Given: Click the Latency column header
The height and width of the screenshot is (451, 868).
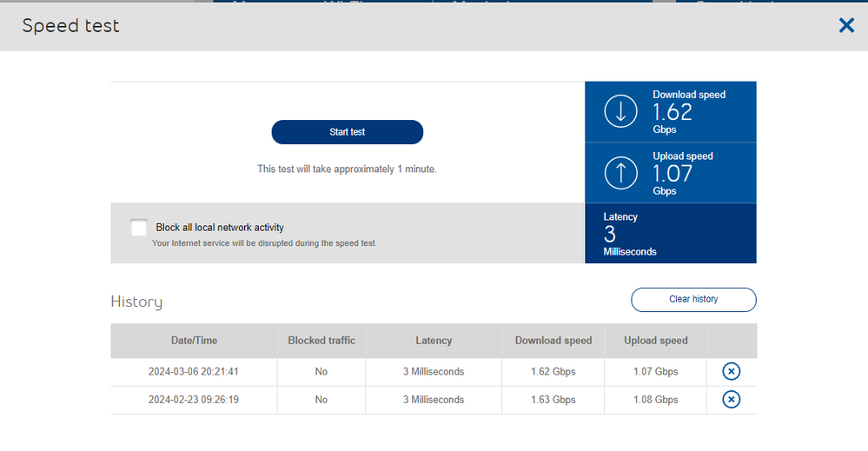Looking at the screenshot, I should [x=434, y=341].
